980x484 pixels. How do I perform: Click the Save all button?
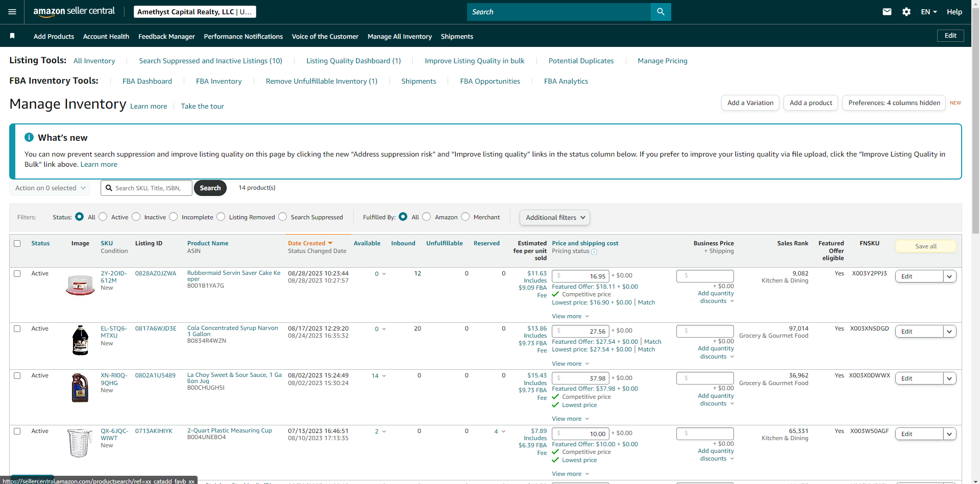point(926,246)
